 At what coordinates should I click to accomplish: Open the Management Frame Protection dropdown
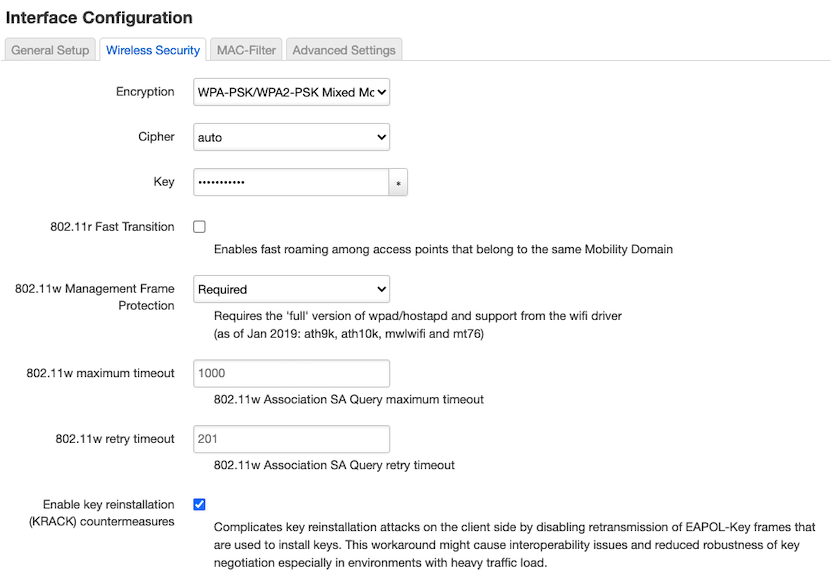pos(291,289)
